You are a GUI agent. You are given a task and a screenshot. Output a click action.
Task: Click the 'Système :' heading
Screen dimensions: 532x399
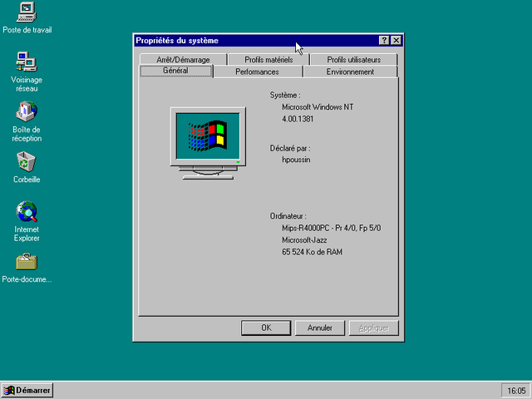285,95
